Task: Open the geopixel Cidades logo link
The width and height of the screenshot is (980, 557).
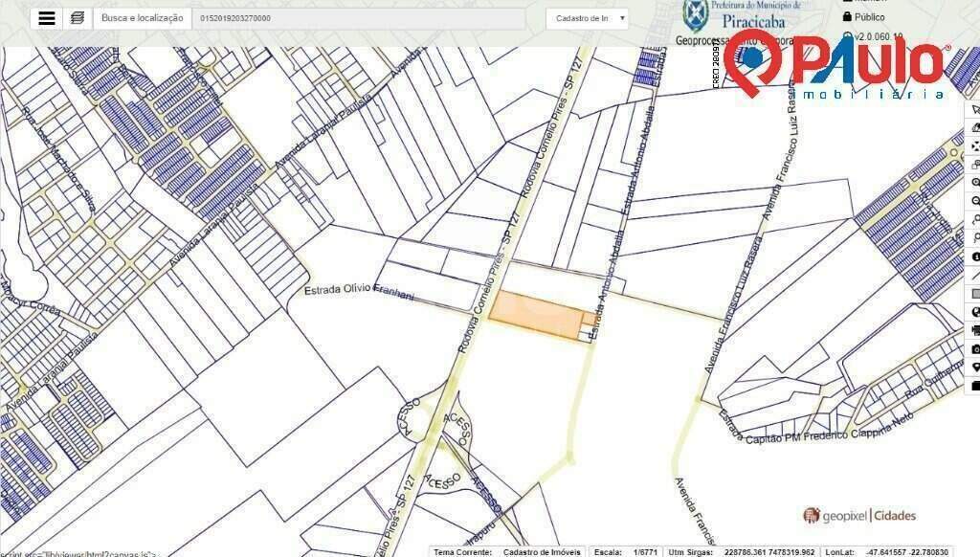Action: pyautogui.click(x=859, y=516)
